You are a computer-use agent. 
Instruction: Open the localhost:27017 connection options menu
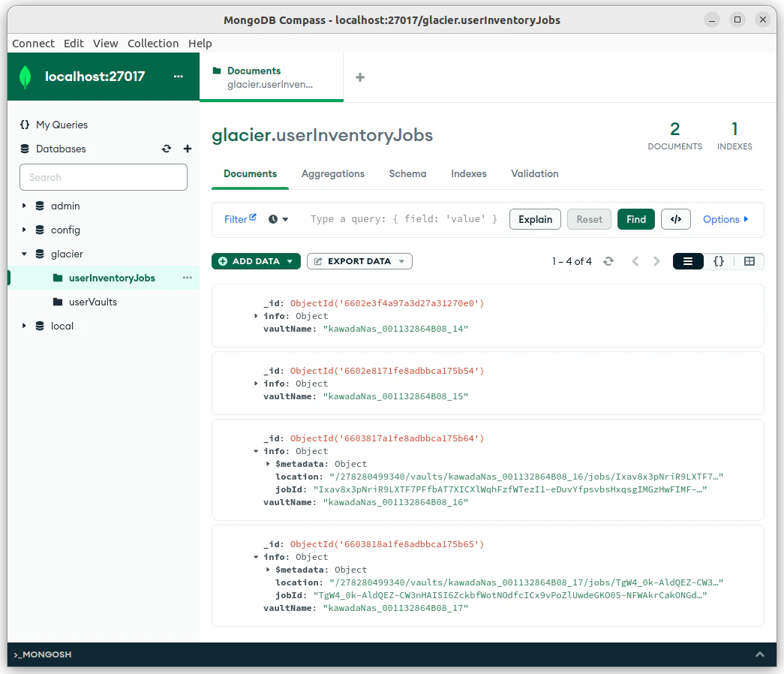(x=179, y=77)
